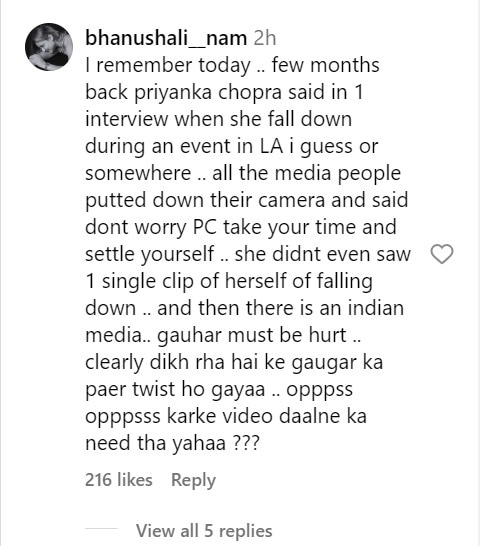Click 'karke video daalne ka' text

(267, 416)
